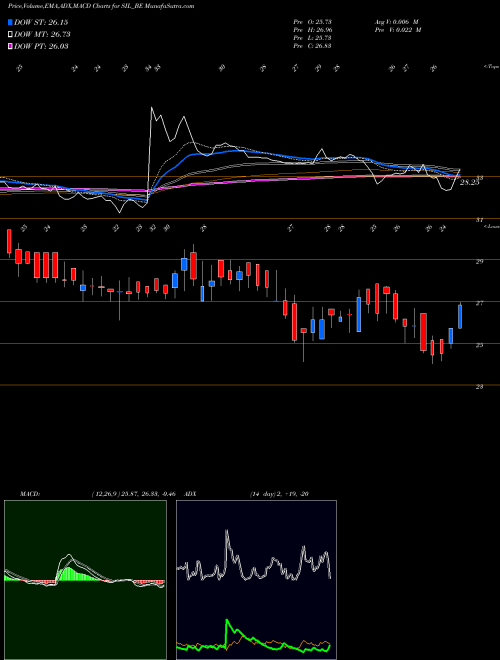Click the blue DOW ST legend swatch
Image resolution: width=500 pixels, height=660 pixels.
(10, 22)
